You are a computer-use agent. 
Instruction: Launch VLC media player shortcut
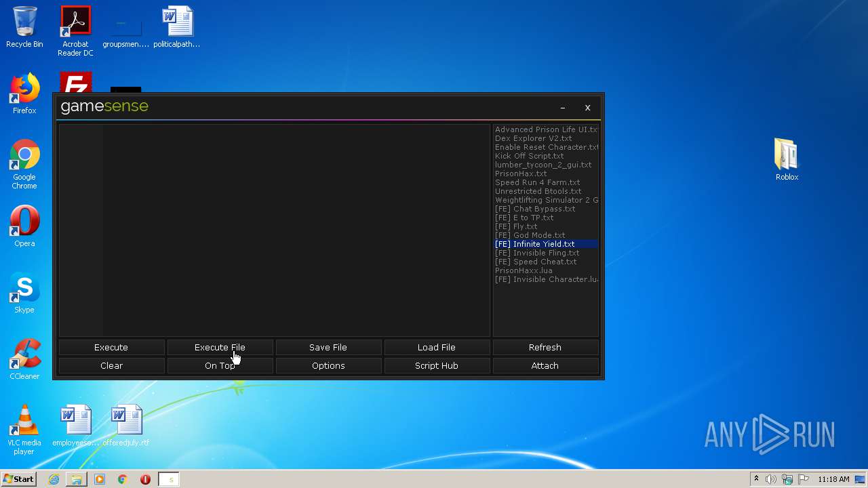pos(24,430)
